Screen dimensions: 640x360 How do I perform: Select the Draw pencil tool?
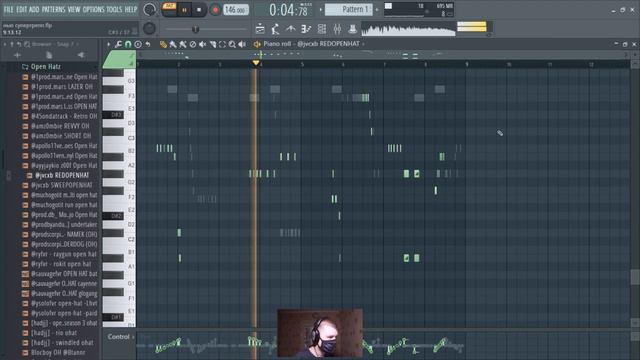[x=163, y=44]
